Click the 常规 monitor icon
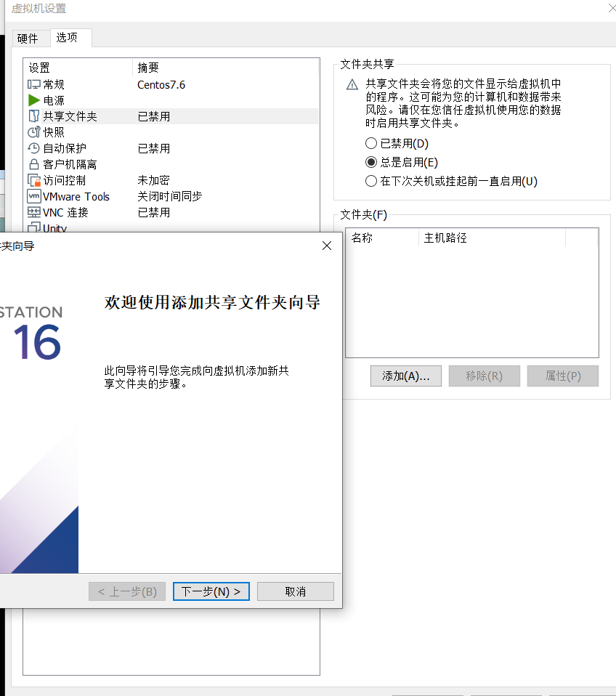This screenshot has height=696, width=616. 33,84
